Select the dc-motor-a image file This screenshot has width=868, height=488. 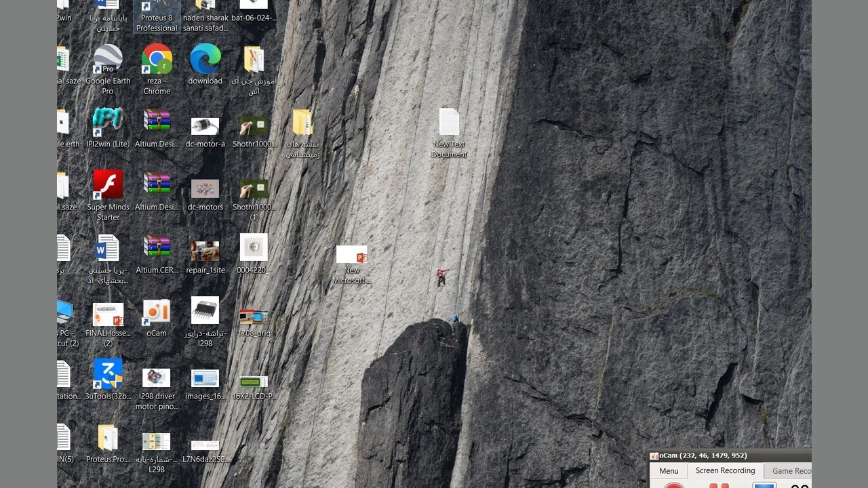[x=205, y=132]
